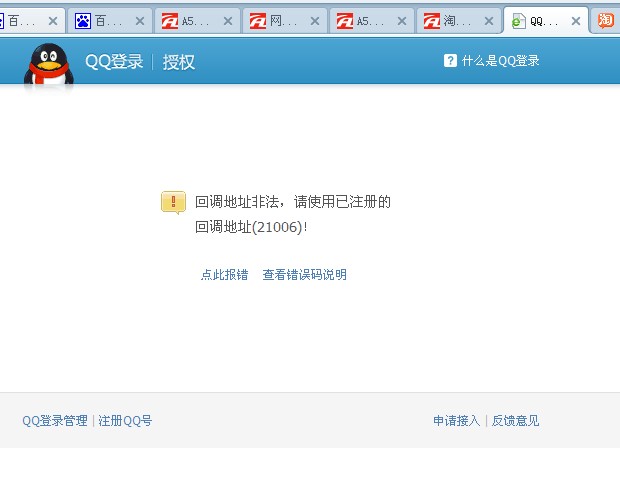Click the QQ penguin logo
This screenshot has width=620, height=496.
tap(49, 64)
